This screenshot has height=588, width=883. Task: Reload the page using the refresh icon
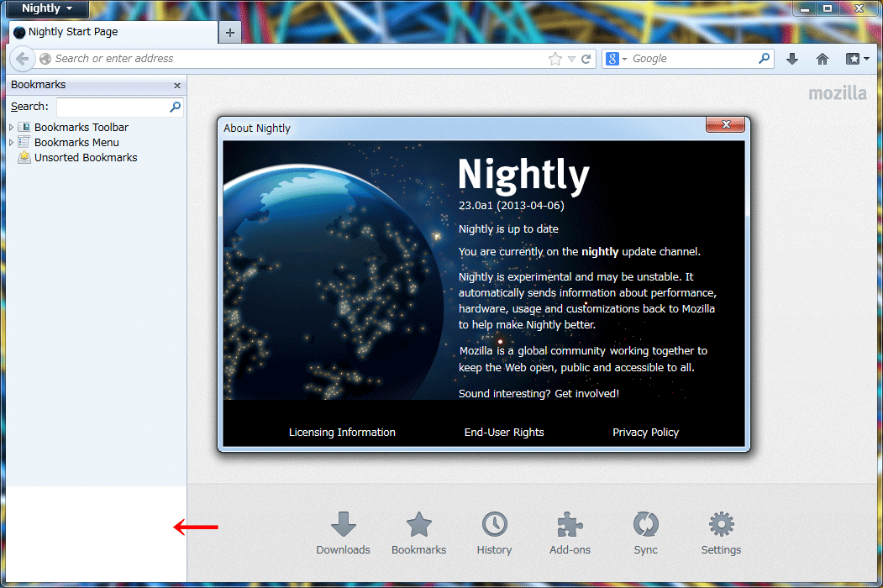586,59
